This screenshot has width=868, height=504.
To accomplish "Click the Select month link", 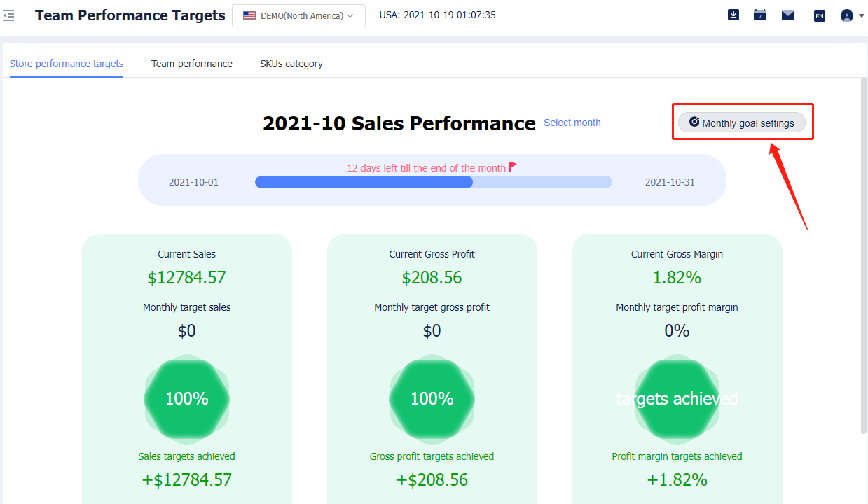I will (x=572, y=122).
